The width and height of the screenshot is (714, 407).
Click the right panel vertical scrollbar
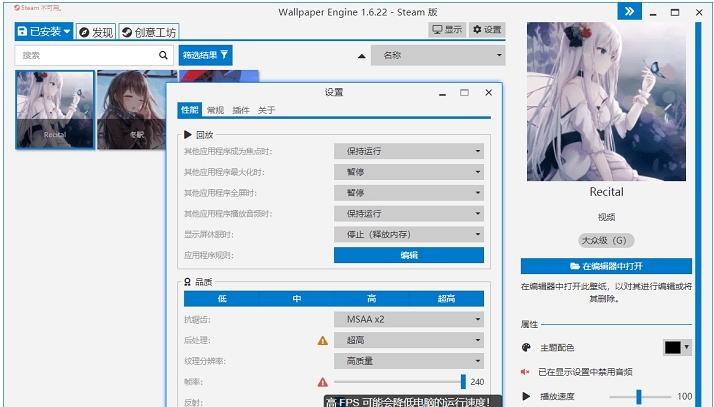coord(698,214)
